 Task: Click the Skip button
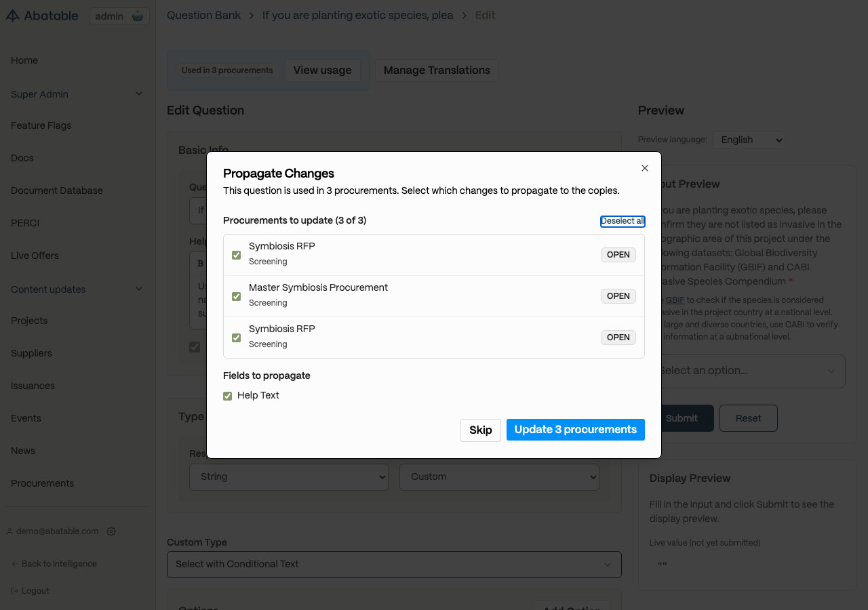point(481,430)
